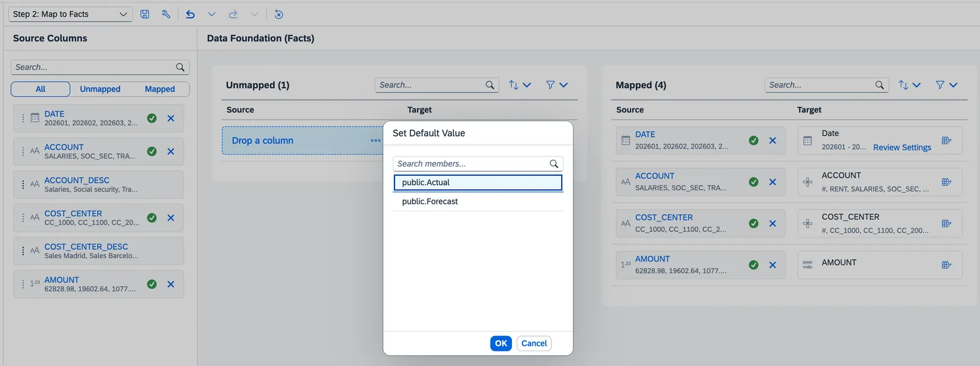The image size is (980, 366).
Task: Click the Mapped panel search field
Action: 827,85
